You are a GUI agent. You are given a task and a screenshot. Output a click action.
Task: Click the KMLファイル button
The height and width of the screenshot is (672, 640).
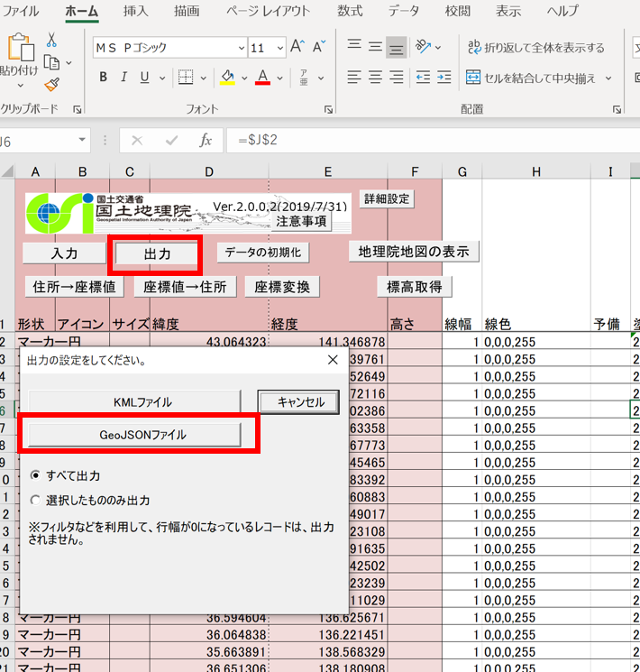(x=134, y=401)
